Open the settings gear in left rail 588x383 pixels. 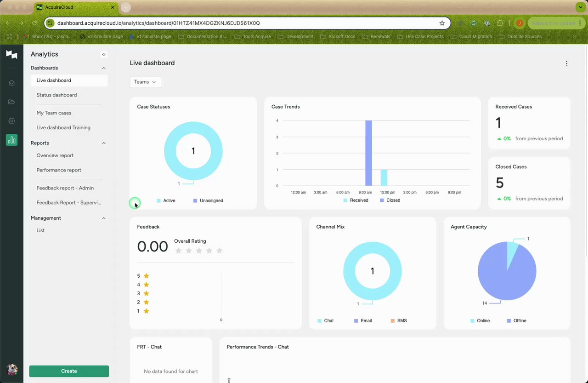coord(11,121)
